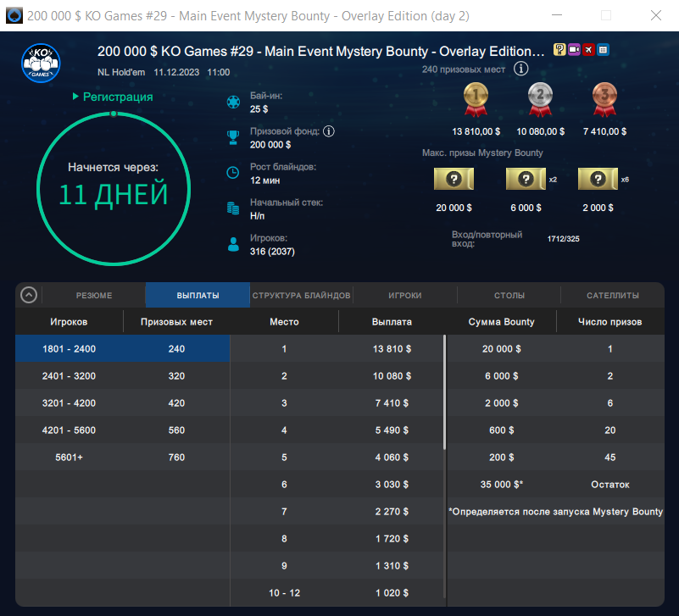Collapse the panel with the circle chevron
Viewport: 679px width, 616px height.
pos(29,295)
